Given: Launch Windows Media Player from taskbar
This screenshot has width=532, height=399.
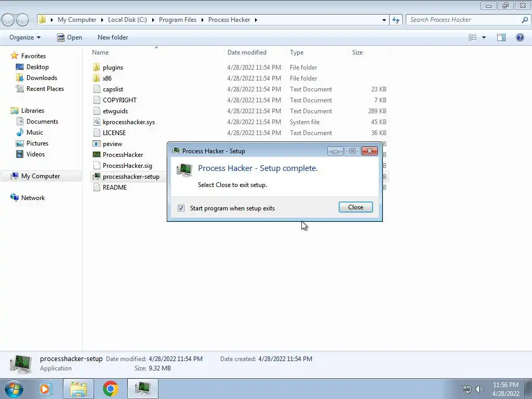Looking at the screenshot, I should [45, 389].
